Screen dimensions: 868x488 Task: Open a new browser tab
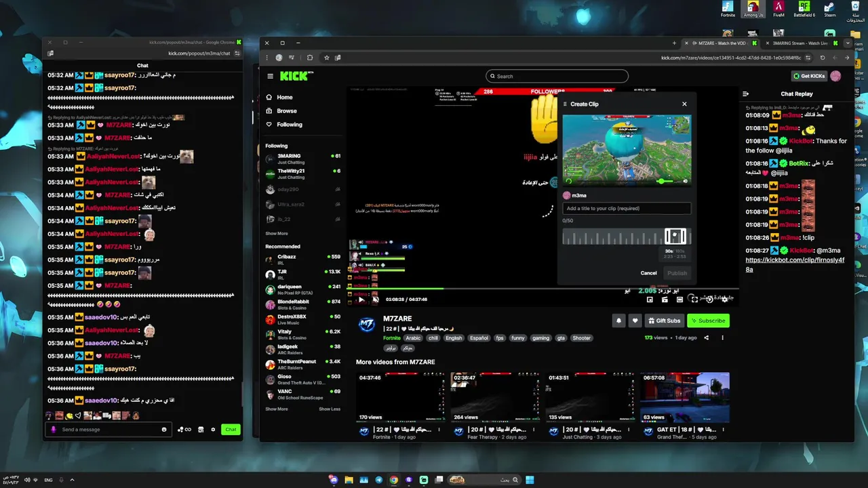pos(674,43)
